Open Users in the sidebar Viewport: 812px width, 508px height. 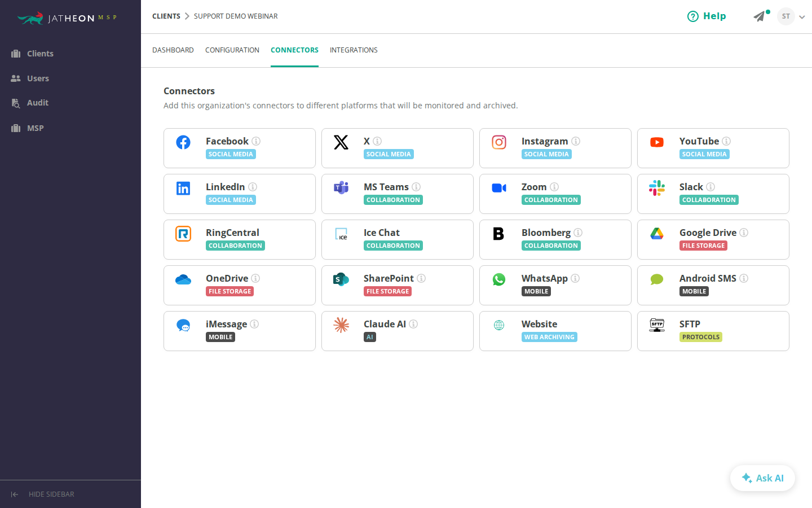click(30, 78)
